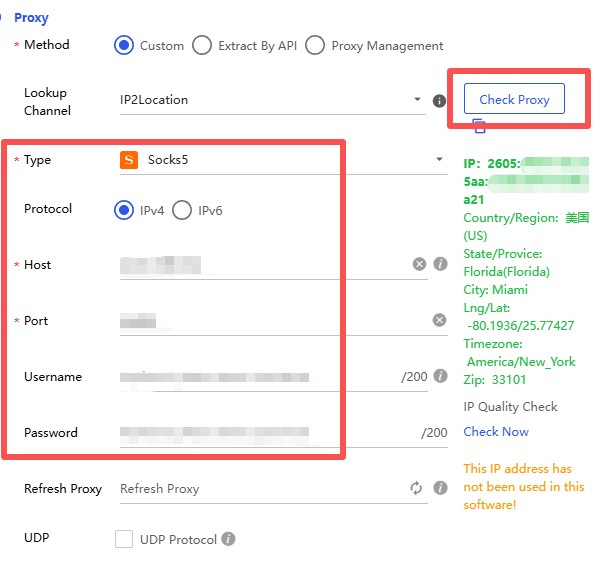Click copy icon below Check Proxy
Viewport: 612px width, 579px height.
coord(479,126)
